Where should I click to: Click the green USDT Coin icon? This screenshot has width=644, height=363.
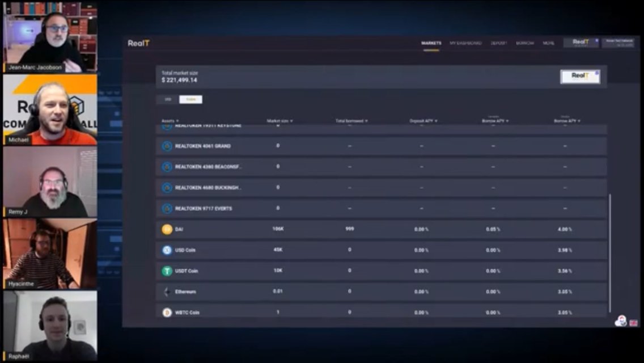[x=167, y=271]
